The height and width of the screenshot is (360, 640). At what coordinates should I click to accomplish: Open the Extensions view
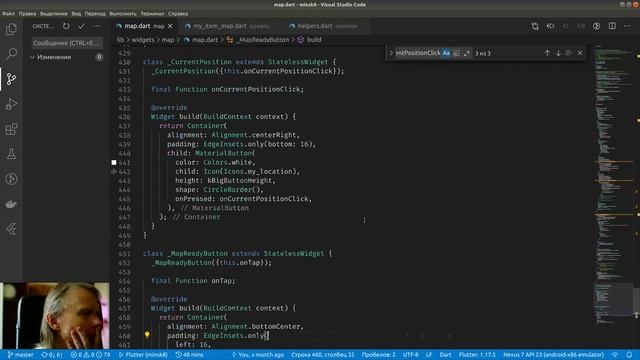(x=11, y=129)
